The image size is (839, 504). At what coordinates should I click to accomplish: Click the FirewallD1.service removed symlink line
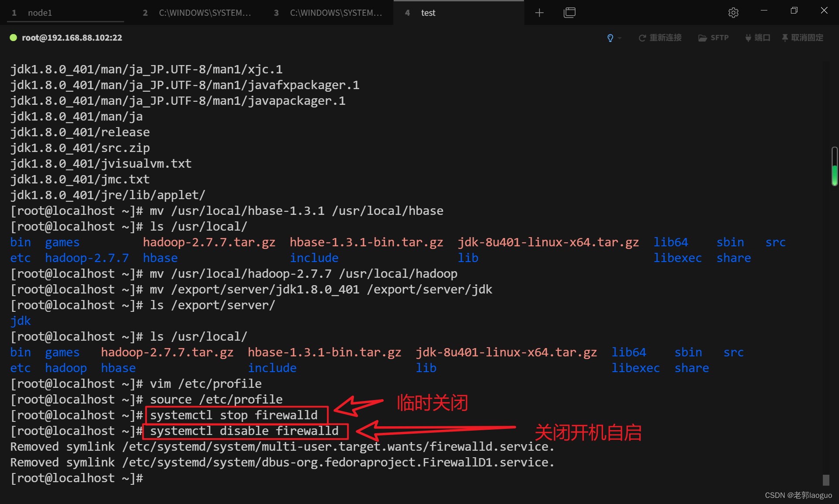[x=282, y=462]
